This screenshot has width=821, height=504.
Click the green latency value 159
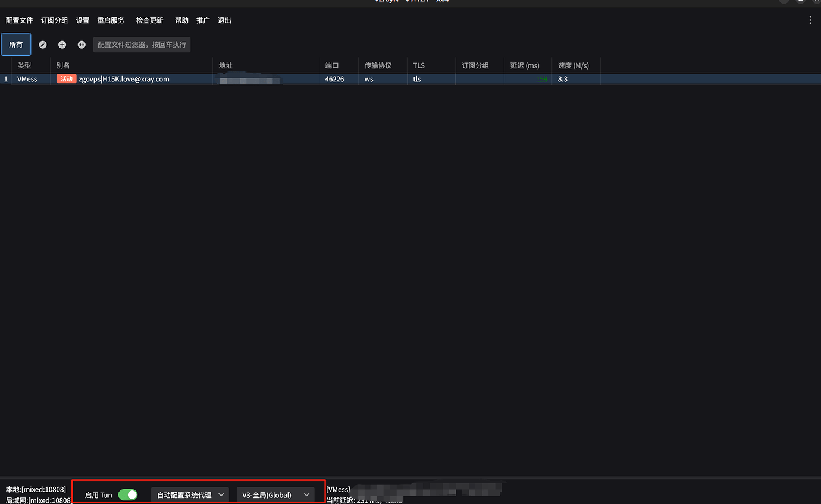click(x=543, y=78)
